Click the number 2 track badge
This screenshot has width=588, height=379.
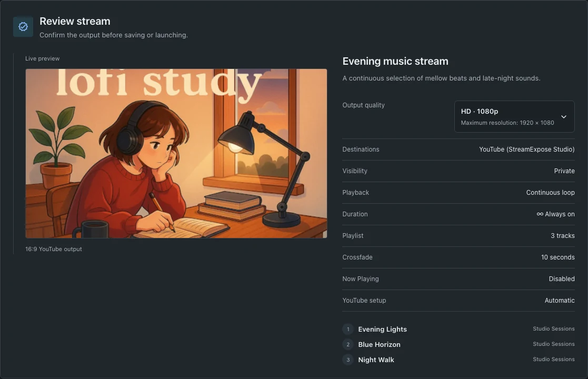pos(348,344)
